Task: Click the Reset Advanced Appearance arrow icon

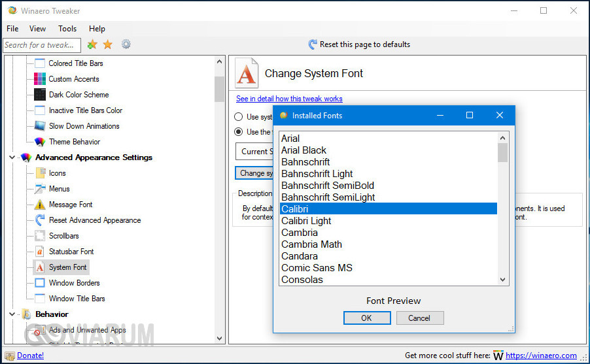Action: coord(40,220)
